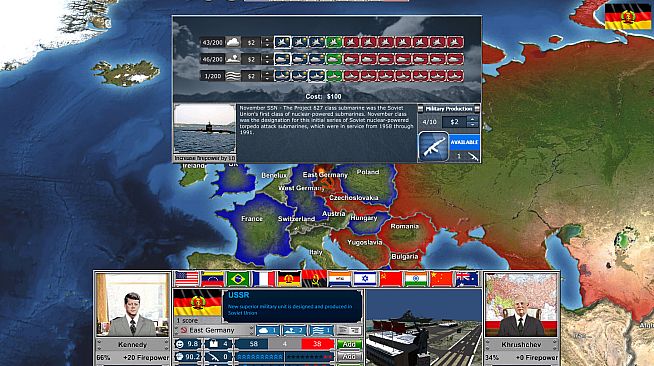654x366 pixels.
Task: Click the USSR news message box
Action: [292, 306]
